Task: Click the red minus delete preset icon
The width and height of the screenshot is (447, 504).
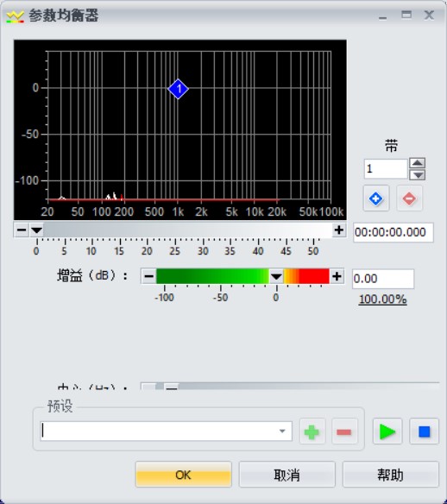Action: (x=344, y=432)
